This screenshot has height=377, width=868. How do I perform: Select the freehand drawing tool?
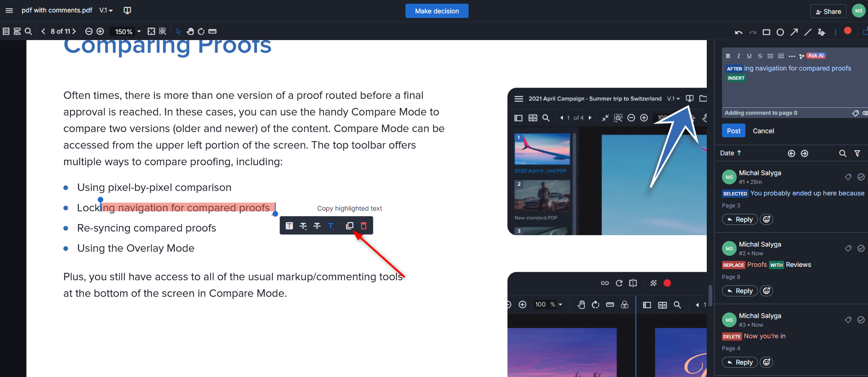pyautogui.click(x=821, y=32)
